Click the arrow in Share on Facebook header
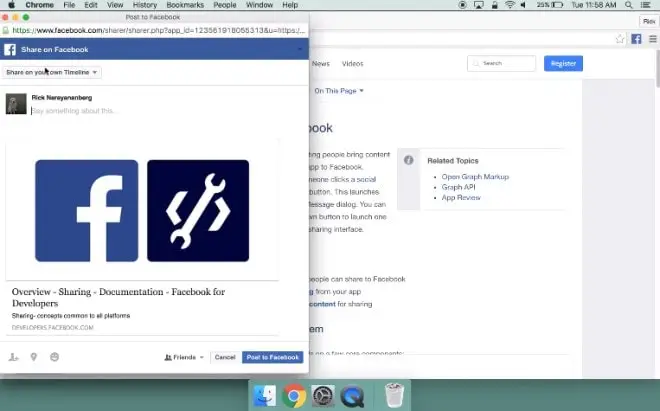The width and height of the screenshot is (660, 411). click(300, 50)
